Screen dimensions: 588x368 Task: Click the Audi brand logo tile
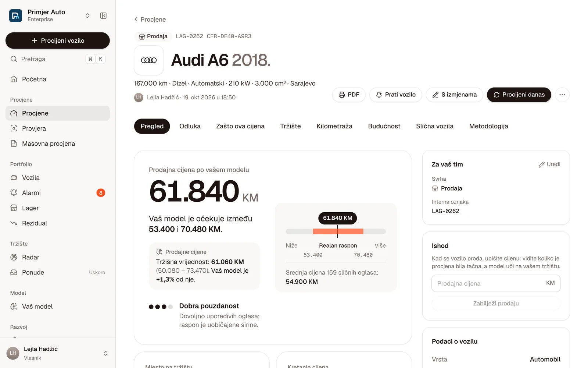tap(149, 60)
